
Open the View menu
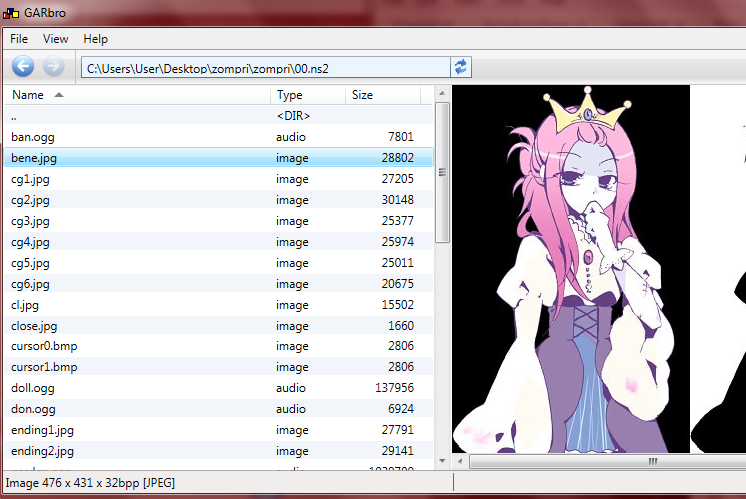point(55,39)
